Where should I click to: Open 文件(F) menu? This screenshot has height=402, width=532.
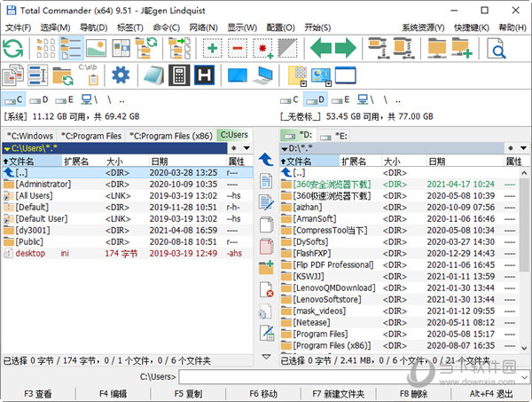(19, 28)
